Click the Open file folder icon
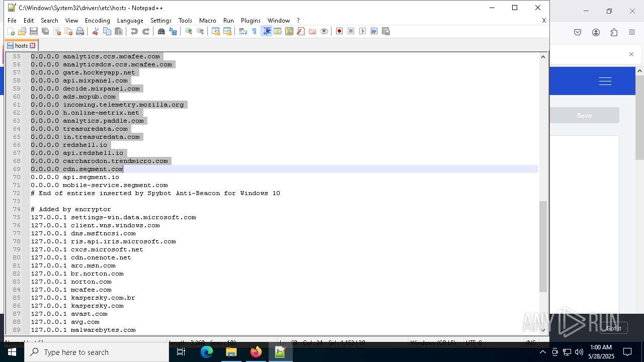The width and height of the screenshot is (644, 362). tap(22, 31)
